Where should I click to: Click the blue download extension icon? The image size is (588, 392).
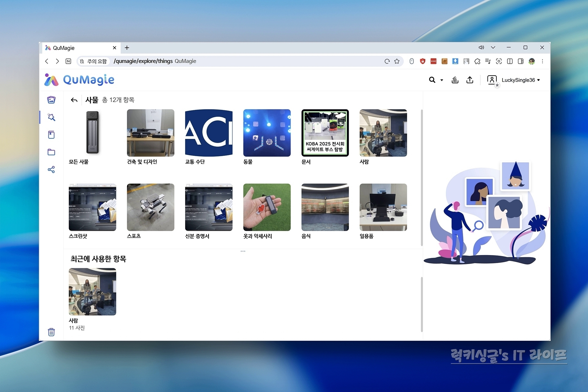(x=455, y=61)
